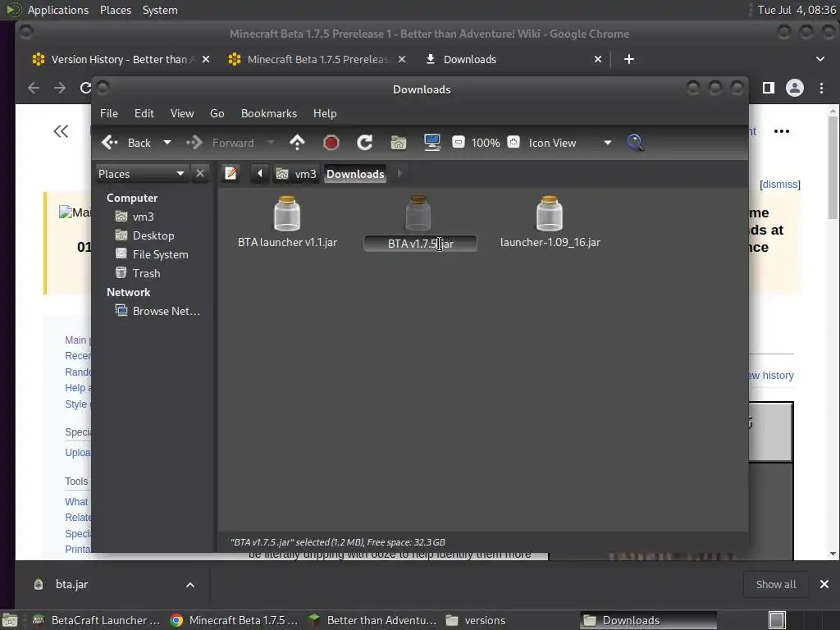This screenshot has width=840, height=630.
Task: Open file search with magnifier icon
Action: pyautogui.click(x=635, y=143)
